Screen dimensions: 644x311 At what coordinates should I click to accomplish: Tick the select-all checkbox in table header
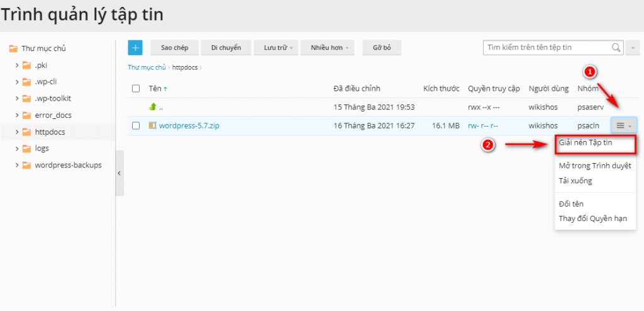(x=136, y=89)
